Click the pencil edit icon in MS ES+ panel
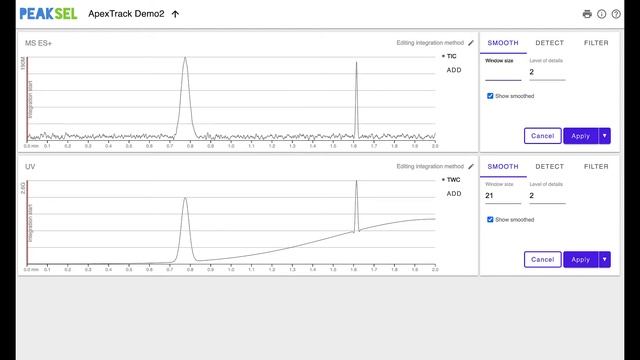 point(471,42)
